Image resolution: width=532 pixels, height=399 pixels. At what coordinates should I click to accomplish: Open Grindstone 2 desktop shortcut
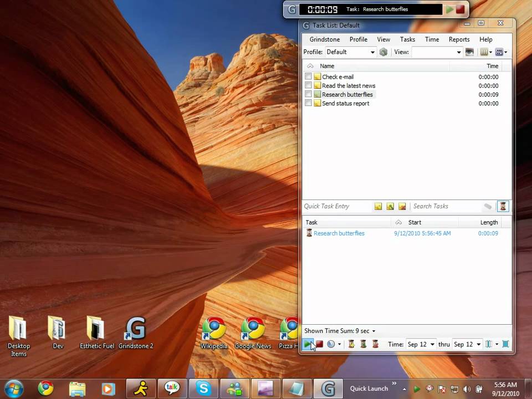point(136,333)
